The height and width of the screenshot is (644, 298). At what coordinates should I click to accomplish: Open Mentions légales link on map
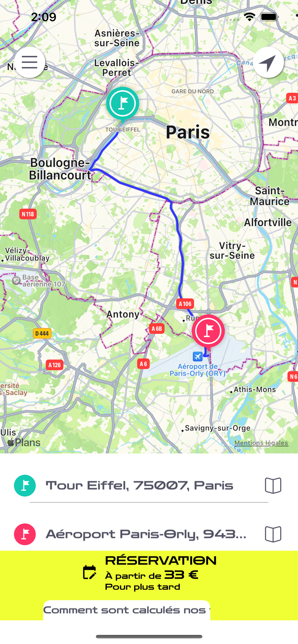(261, 443)
